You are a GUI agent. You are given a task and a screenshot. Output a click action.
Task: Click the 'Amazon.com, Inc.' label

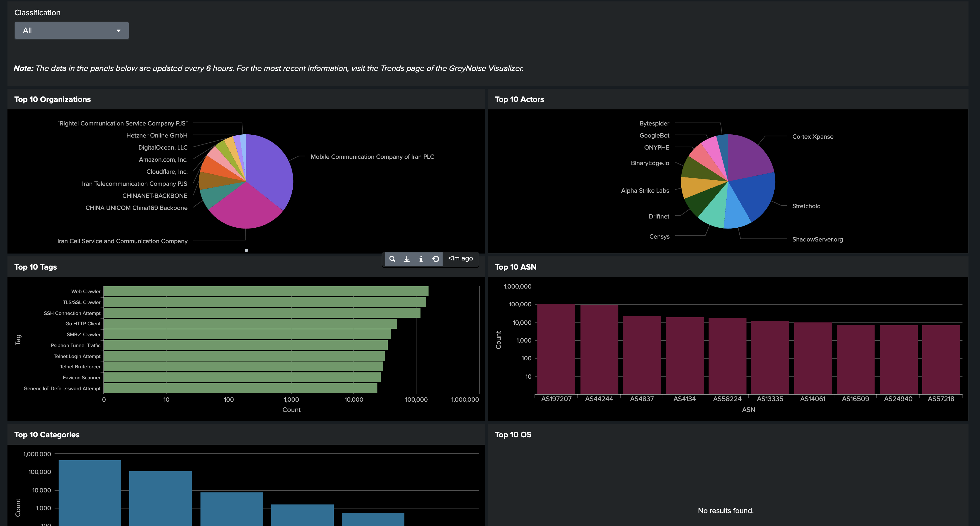163,160
